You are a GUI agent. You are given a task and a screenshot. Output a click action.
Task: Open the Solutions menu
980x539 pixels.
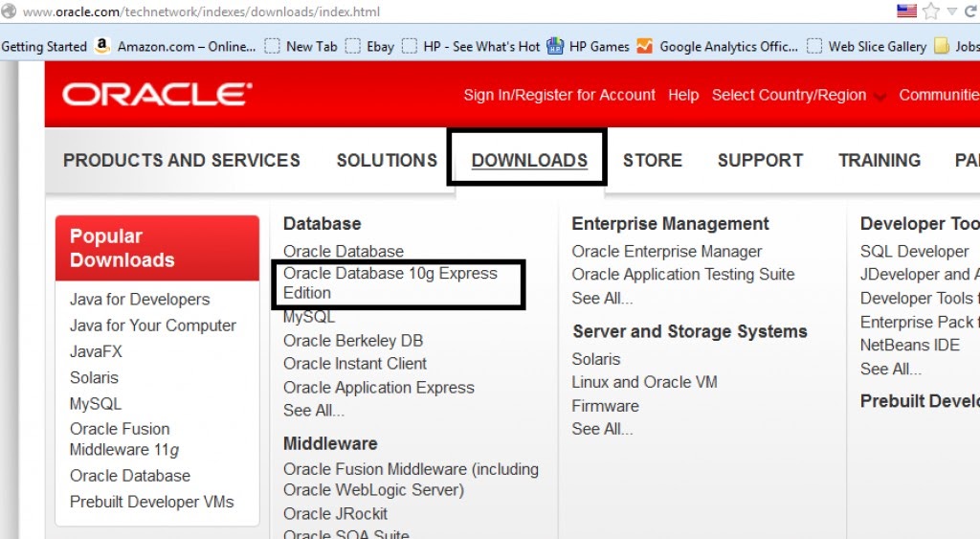pyautogui.click(x=387, y=160)
